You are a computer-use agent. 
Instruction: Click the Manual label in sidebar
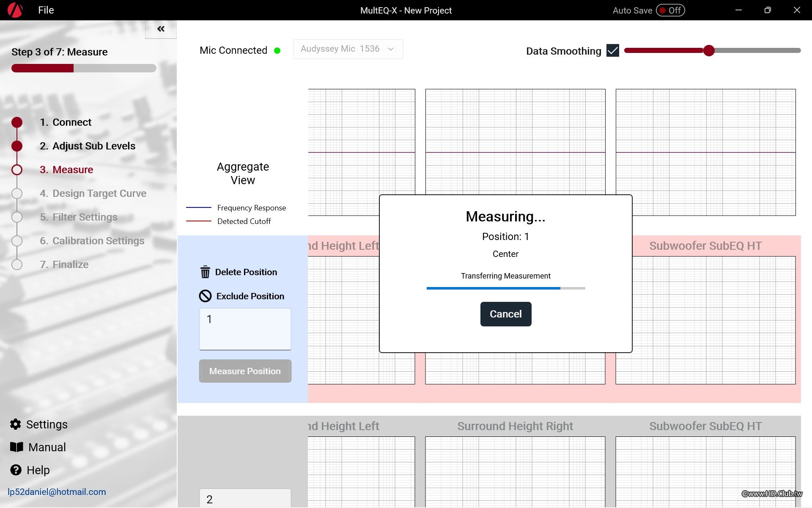[47, 447]
